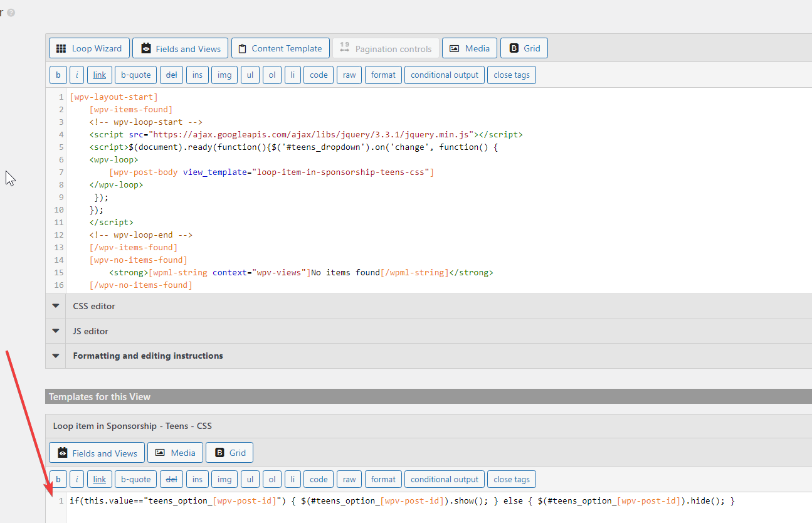Click the jquery.min.js script source line
Viewport: 812px width, 523px height.
(x=306, y=135)
